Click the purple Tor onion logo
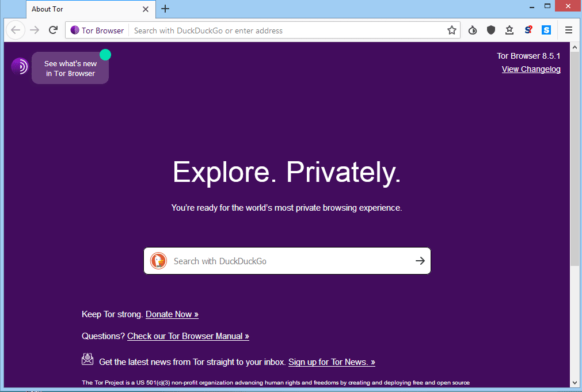Viewport: 582px width, 392px height. tap(20, 66)
